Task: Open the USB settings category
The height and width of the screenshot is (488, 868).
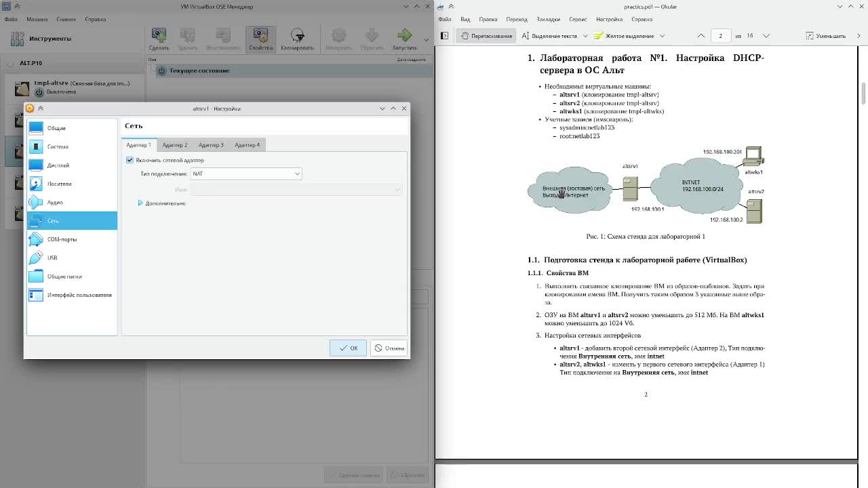Action: click(72, 258)
